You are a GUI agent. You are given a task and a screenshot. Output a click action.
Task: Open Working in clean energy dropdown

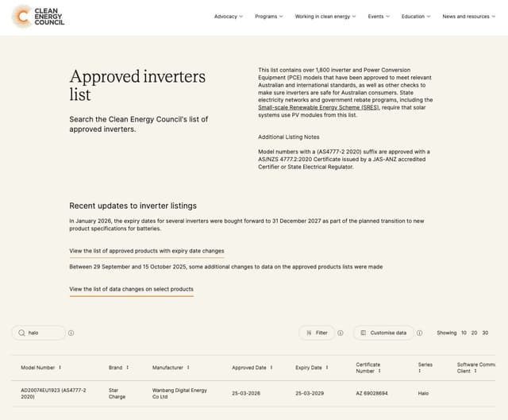pos(325,17)
